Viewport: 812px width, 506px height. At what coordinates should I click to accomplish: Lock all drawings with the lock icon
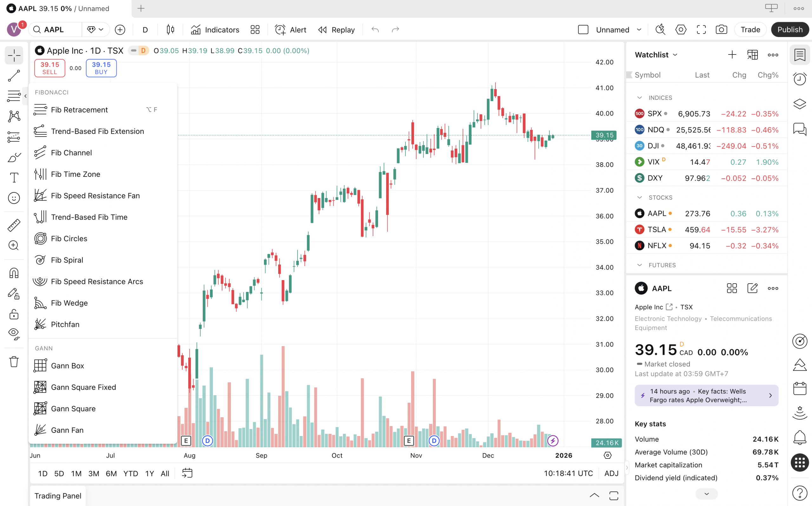tap(14, 314)
